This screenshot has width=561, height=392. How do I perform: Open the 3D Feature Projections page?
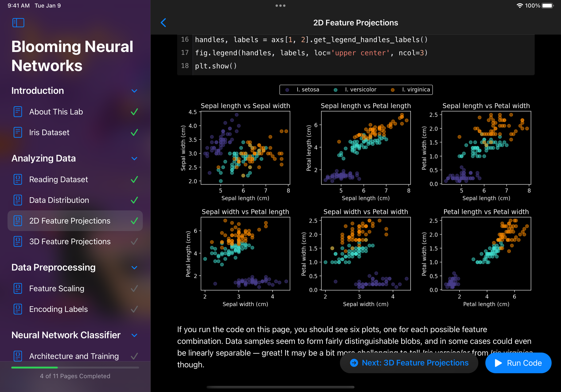[x=70, y=241]
